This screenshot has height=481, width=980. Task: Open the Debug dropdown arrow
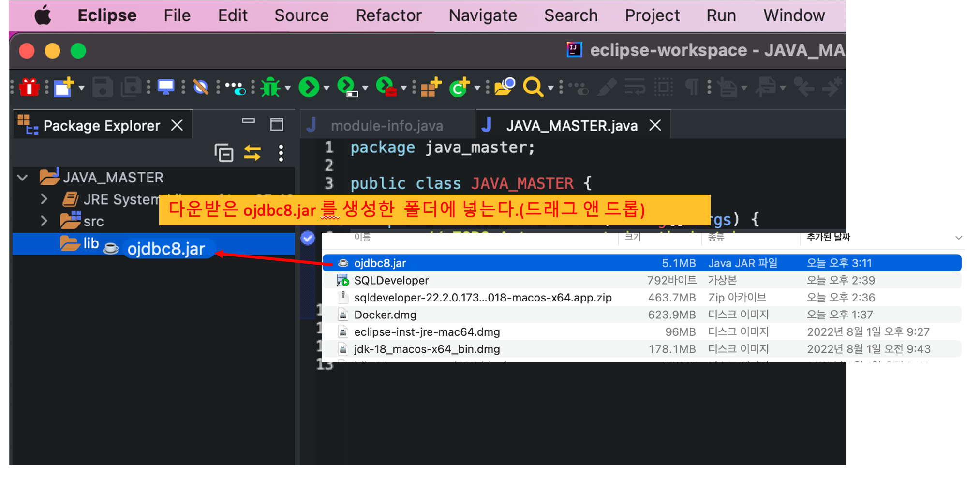pyautogui.click(x=288, y=88)
